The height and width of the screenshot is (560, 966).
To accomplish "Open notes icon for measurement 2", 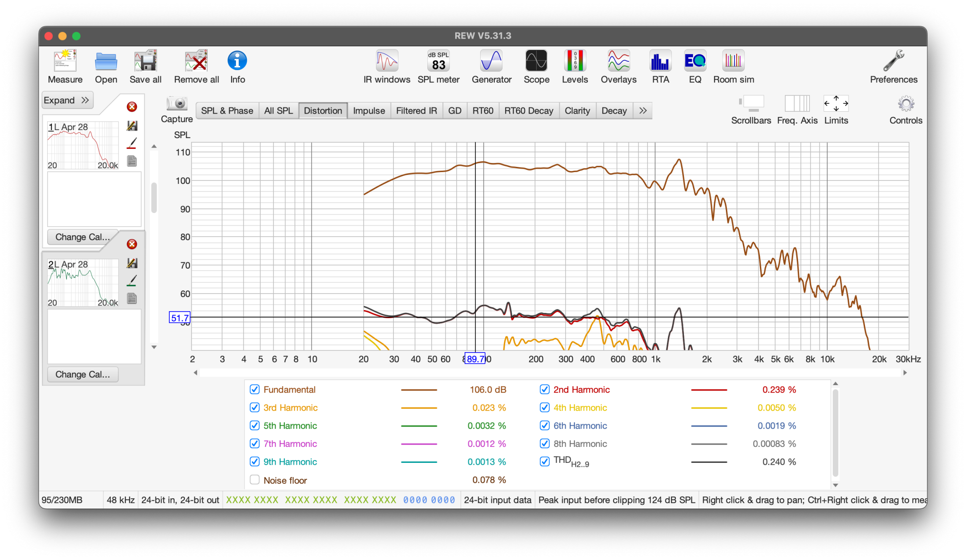I will click(132, 298).
